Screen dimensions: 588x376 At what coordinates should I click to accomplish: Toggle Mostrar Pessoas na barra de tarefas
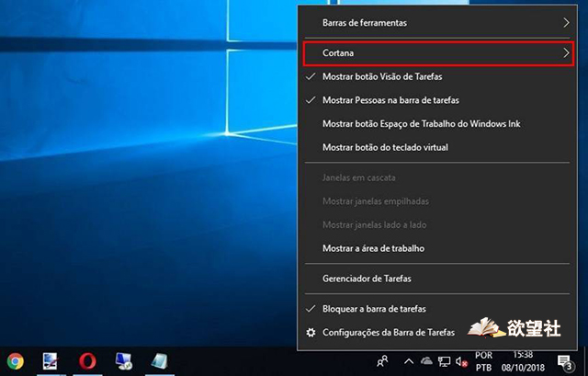[437, 100]
